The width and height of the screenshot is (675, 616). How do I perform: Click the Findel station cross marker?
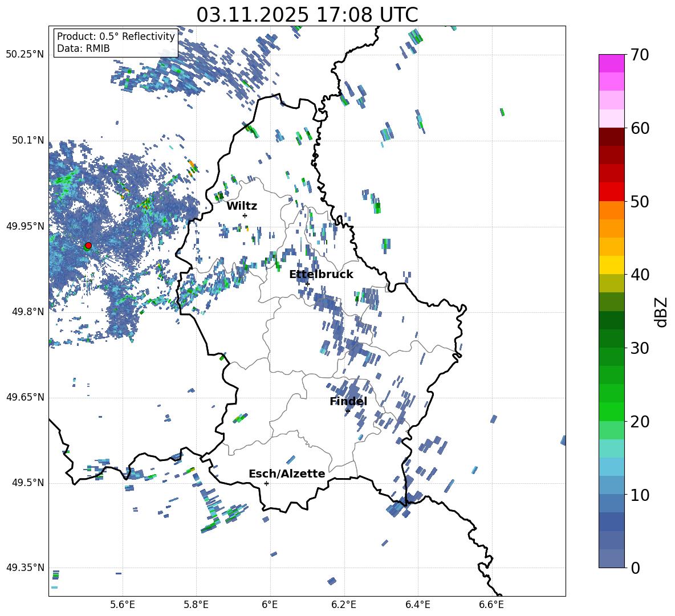tap(348, 411)
